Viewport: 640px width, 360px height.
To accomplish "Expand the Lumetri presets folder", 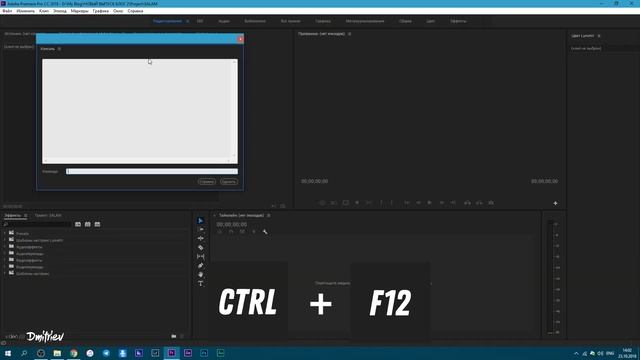I will click(5, 240).
